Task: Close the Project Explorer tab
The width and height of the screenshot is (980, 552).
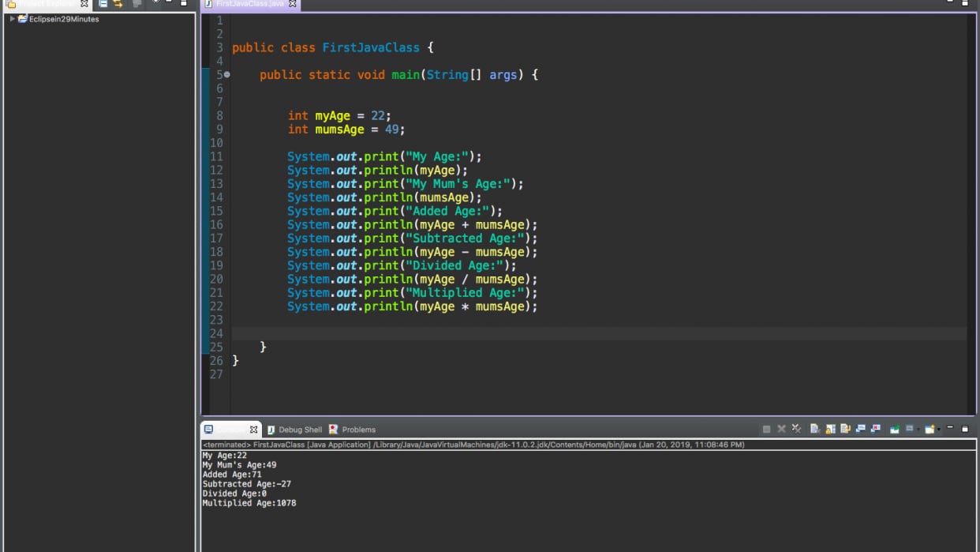Action: 84,4
